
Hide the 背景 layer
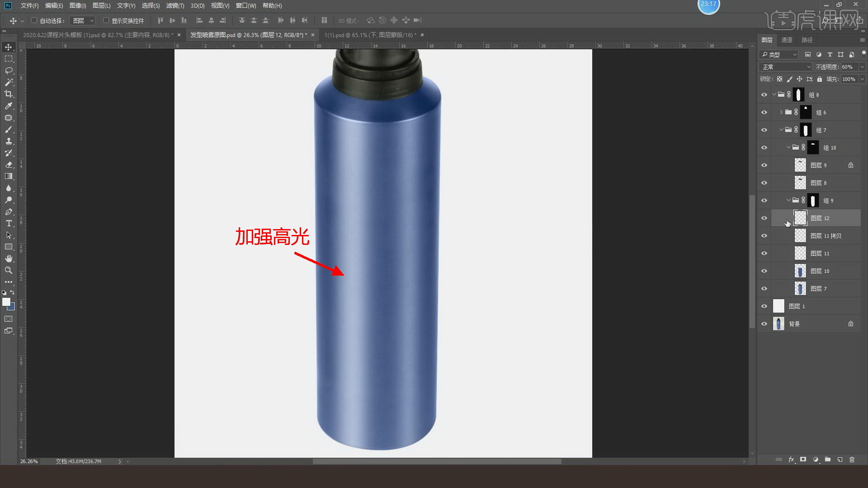coord(764,324)
